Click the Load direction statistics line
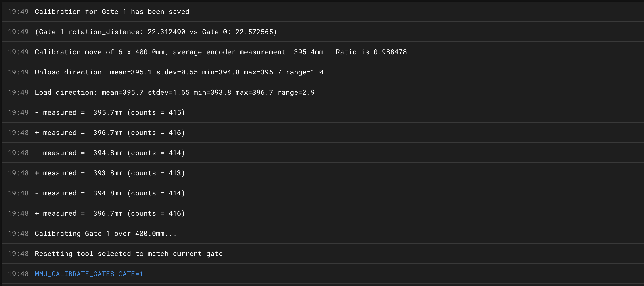644x286 pixels. point(175,92)
